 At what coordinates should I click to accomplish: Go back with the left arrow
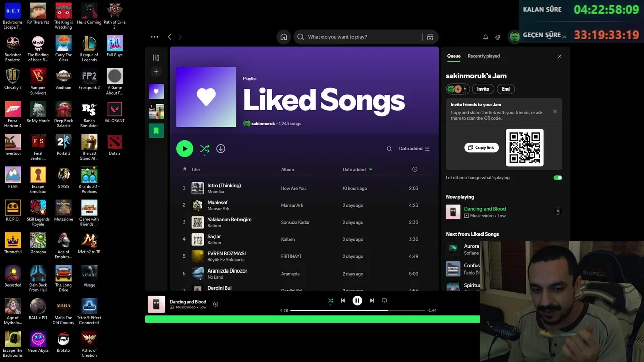170,37
